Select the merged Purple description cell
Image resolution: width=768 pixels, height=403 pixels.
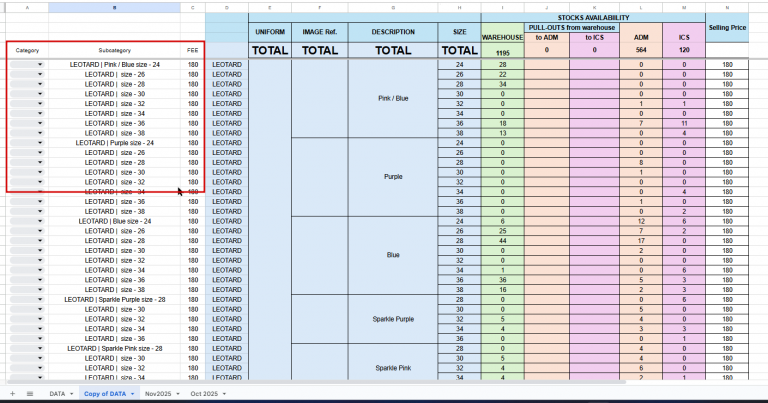pos(393,177)
